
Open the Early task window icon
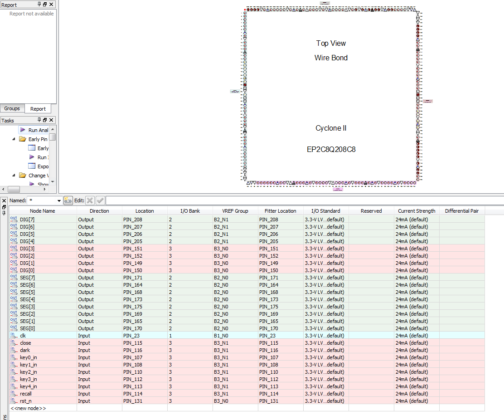pos(32,148)
